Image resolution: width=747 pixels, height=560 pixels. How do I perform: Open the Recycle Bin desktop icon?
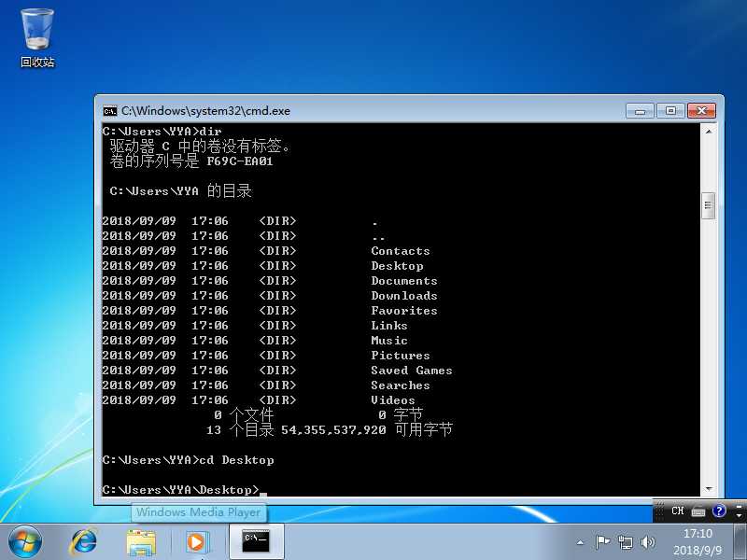coord(37,38)
